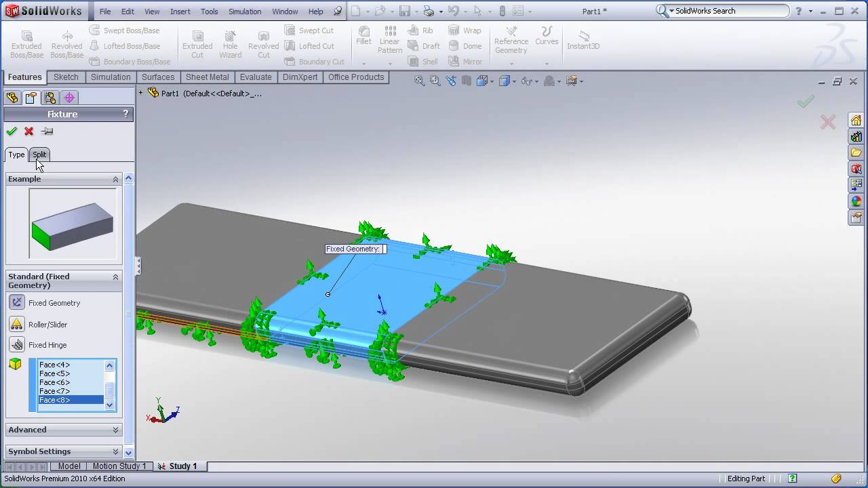
Task: Accept the Fixture with the green checkmark
Action: coord(12,131)
